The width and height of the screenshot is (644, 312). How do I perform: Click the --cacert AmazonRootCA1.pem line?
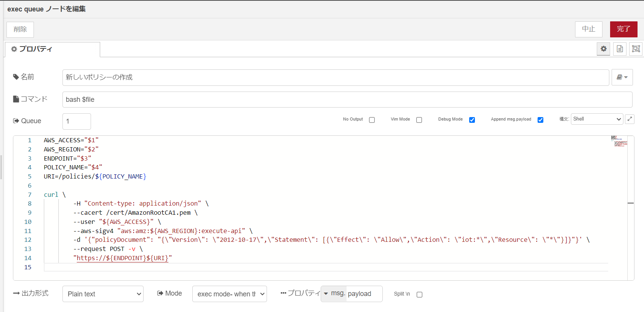(x=136, y=213)
